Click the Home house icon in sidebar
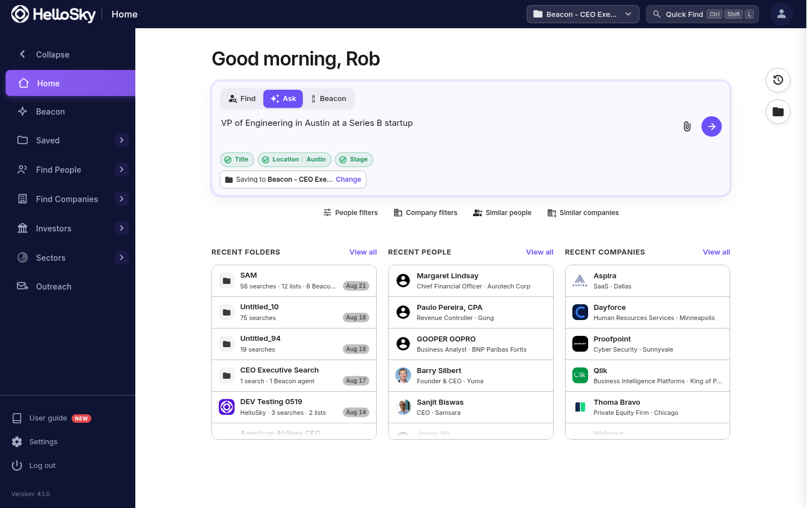Screen dimensions: 812x508 (x=24, y=83)
